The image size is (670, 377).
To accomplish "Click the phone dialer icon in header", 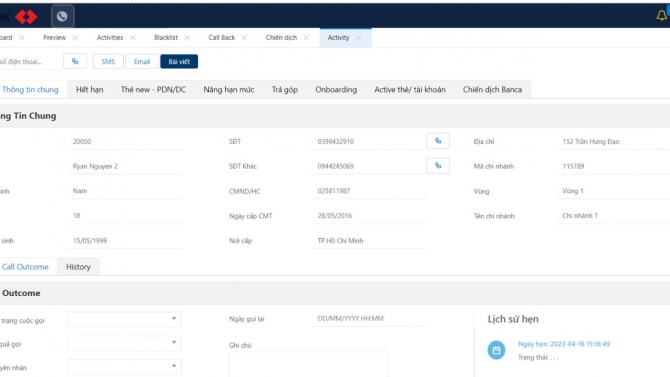I will 62,16.
